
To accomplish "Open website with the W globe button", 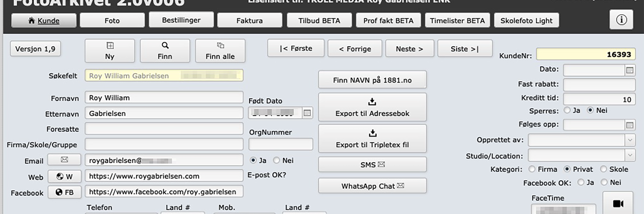I will tap(64, 176).
